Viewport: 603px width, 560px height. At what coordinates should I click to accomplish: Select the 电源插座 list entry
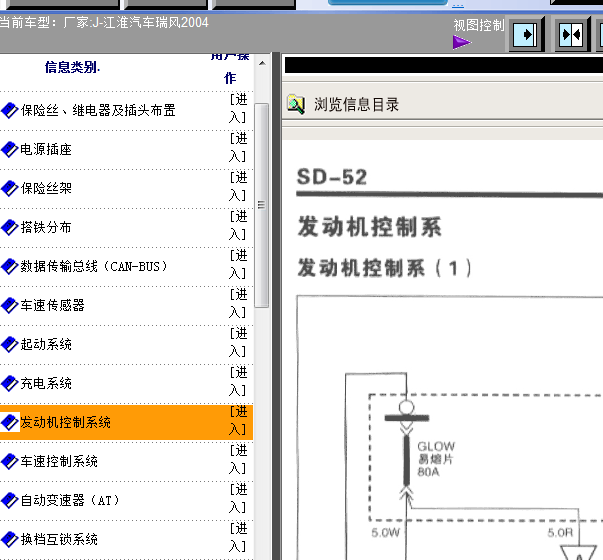click(x=46, y=150)
